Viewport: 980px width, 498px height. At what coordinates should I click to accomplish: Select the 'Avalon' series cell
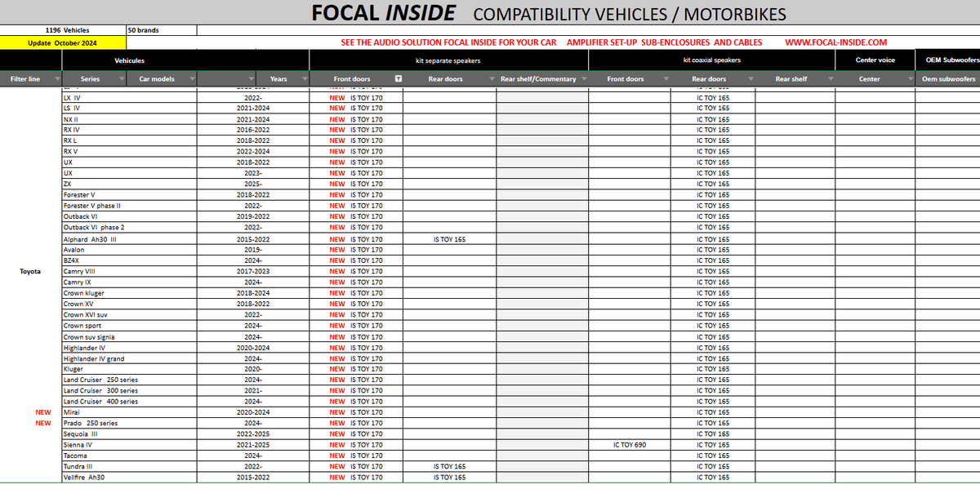tap(130, 250)
